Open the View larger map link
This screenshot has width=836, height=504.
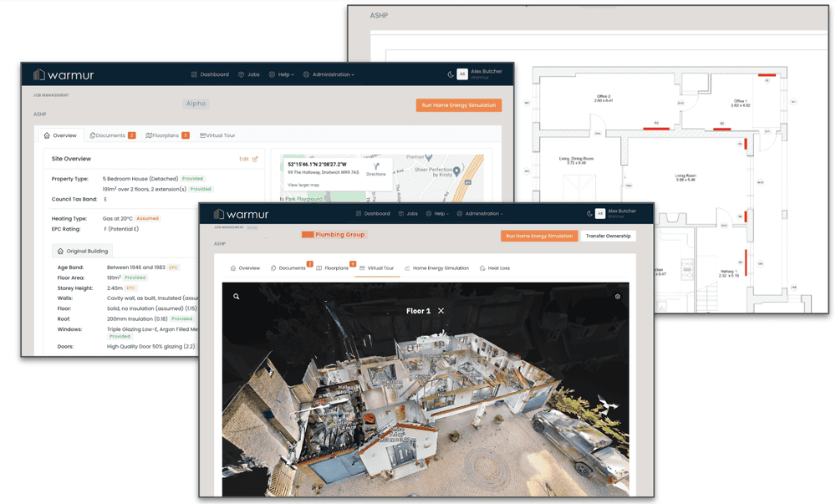pyautogui.click(x=303, y=185)
